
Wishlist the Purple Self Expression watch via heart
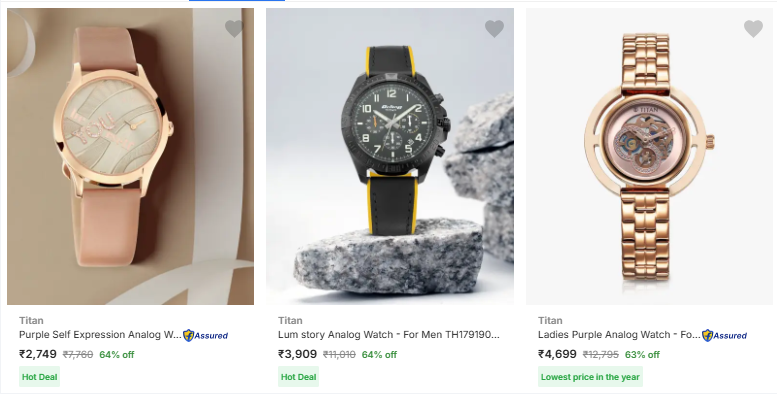coord(234,29)
